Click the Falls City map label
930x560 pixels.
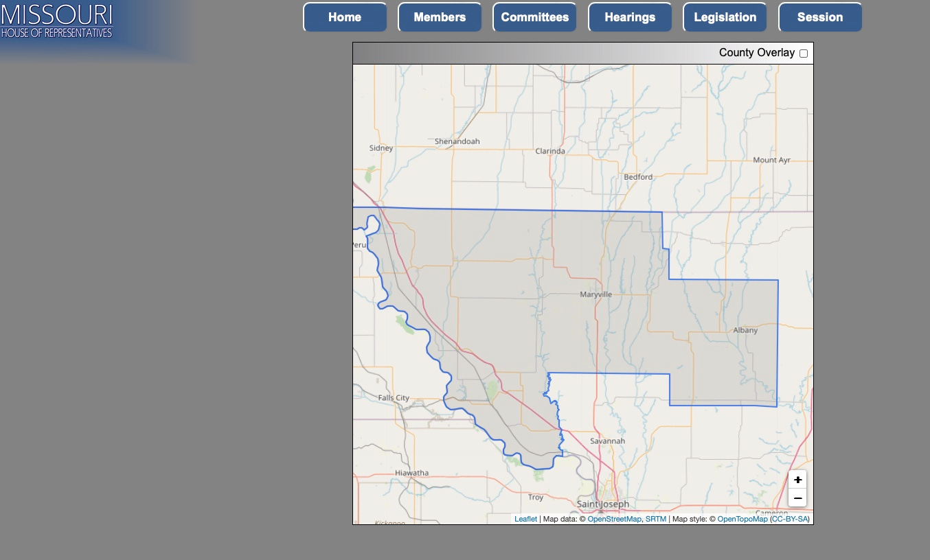click(394, 398)
